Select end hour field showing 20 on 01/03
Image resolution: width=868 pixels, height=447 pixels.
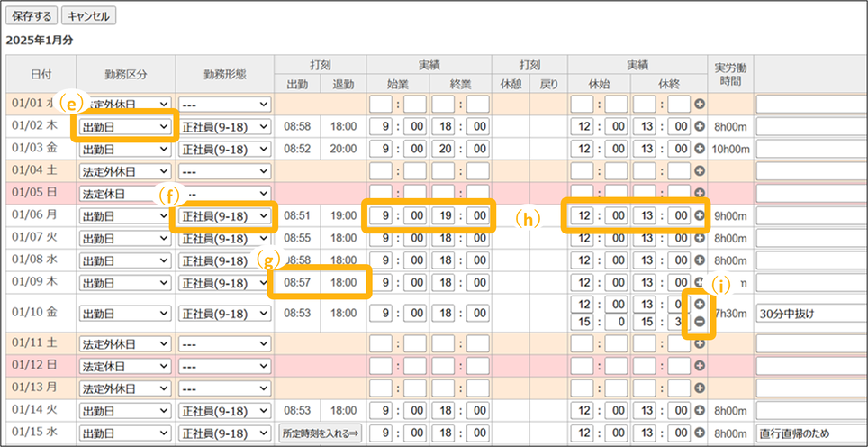pos(448,149)
